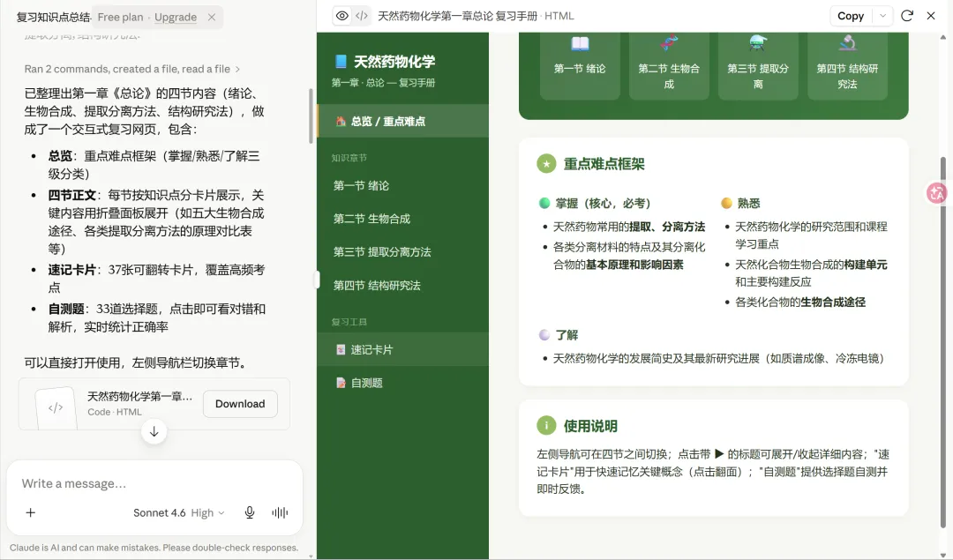Close the artifact panel
Screen dimensions: 953x560
[931, 16]
